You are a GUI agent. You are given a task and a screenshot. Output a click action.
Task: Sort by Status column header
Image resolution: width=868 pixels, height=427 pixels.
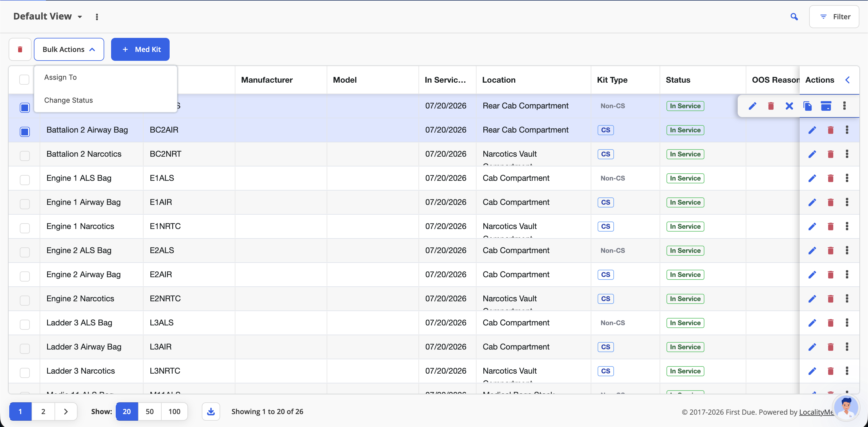coord(678,80)
